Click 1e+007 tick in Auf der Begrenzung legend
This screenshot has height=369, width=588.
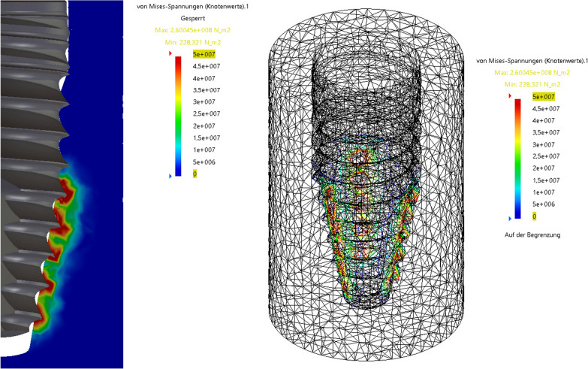pos(544,192)
